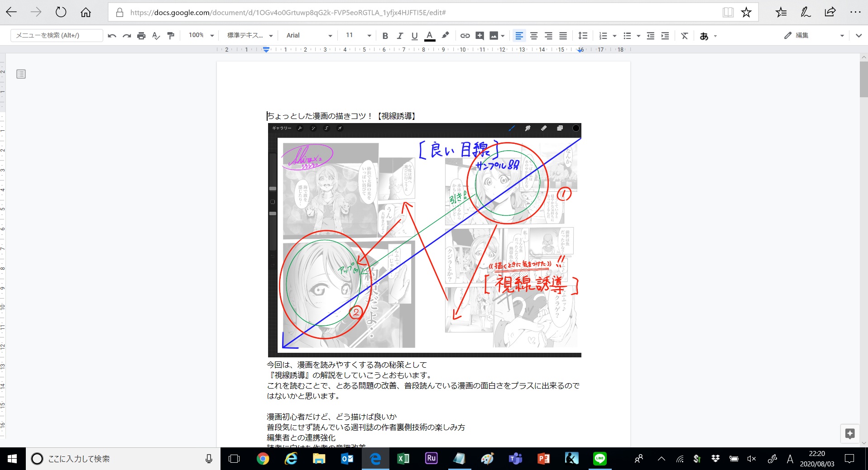Screen dimensions: 868x470
Task: Open input tools あ menu
Action: [704, 36]
